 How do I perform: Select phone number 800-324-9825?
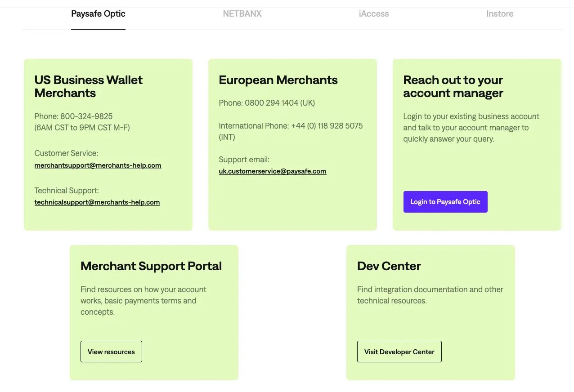click(86, 116)
